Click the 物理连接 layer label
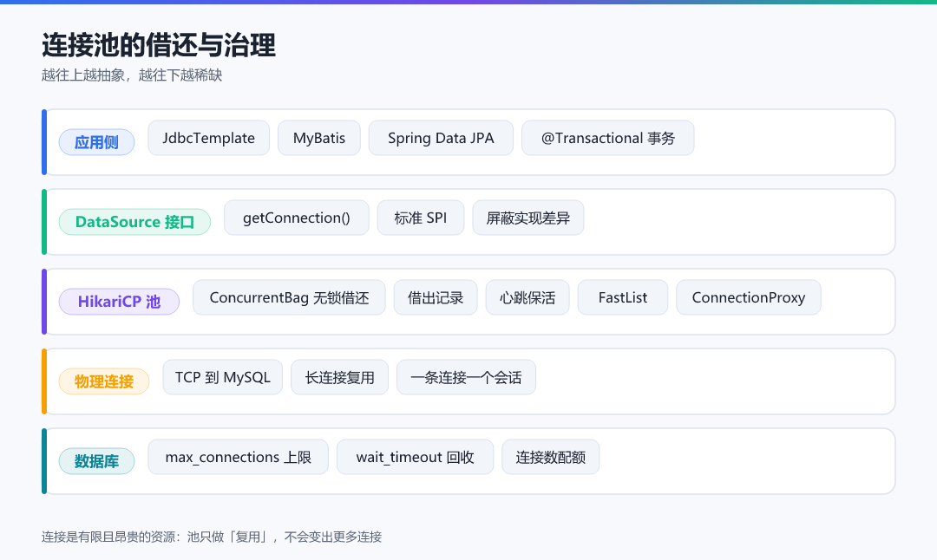Image resolution: width=937 pixels, height=560 pixels. 104,381
